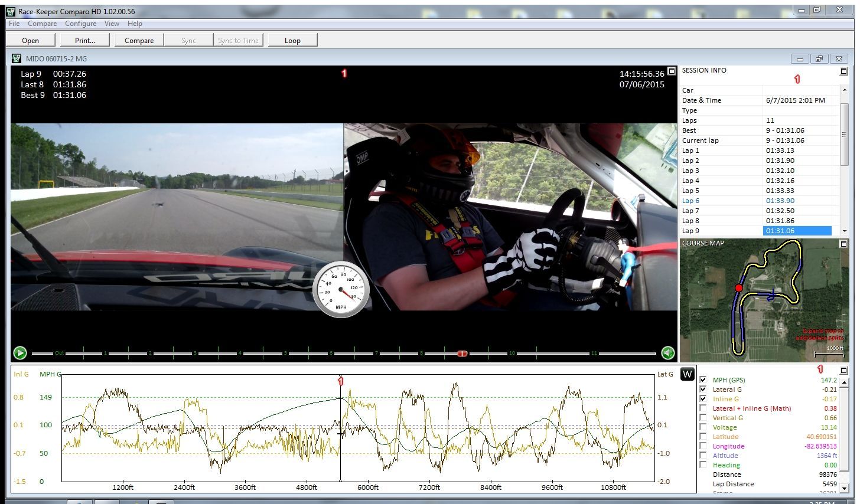Uncheck the MPH (GPS) channel
Image resolution: width=860 pixels, height=504 pixels.
tap(703, 380)
